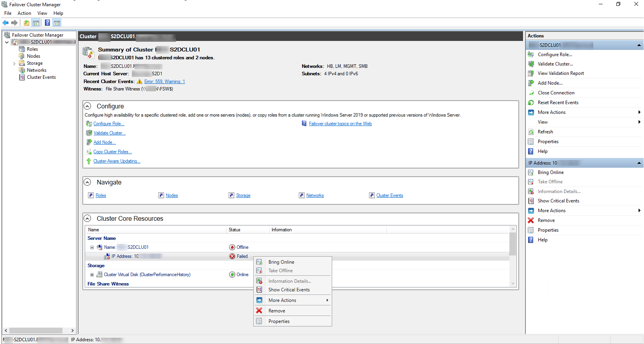Select Nodes in the left tree
Image resolution: width=644 pixels, height=344 pixels.
(34, 56)
